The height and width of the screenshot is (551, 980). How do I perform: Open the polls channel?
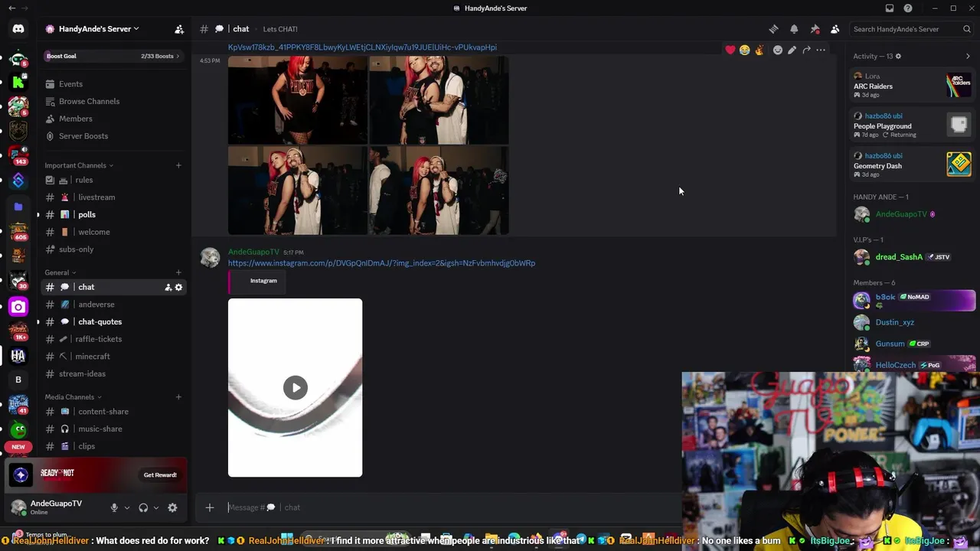tap(113, 215)
